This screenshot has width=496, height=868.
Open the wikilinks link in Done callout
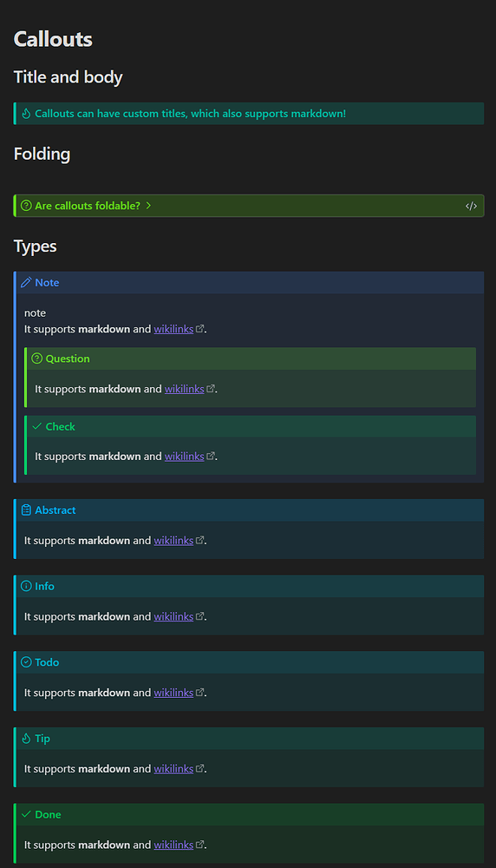pyautogui.click(x=173, y=845)
